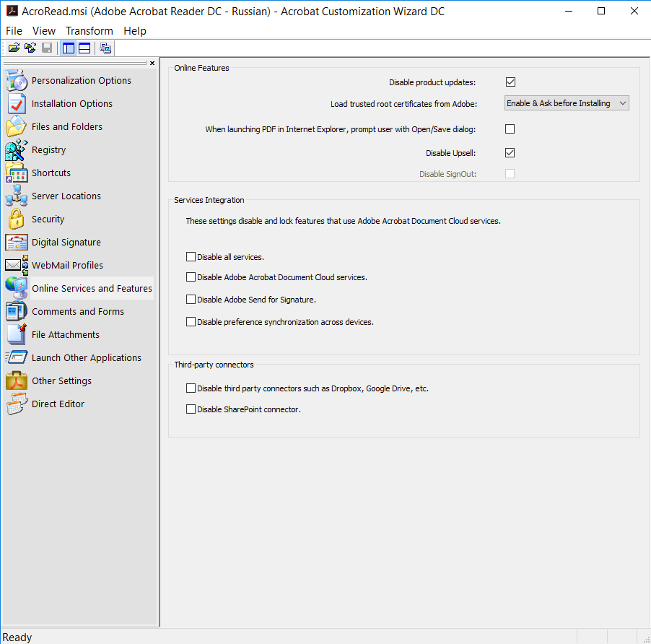Open Other Settings section label
651x644 pixels.
coord(61,380)
